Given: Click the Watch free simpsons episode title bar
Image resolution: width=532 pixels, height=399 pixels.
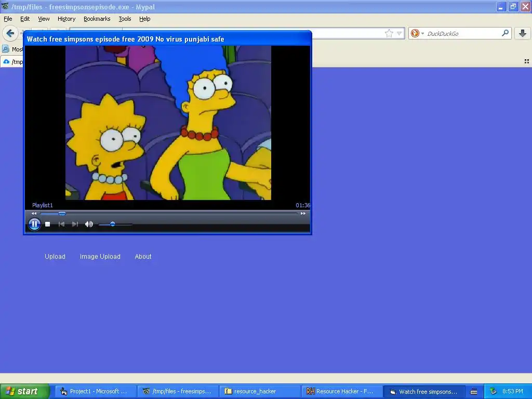Looking at the screenshot, I should coord(168,39).
